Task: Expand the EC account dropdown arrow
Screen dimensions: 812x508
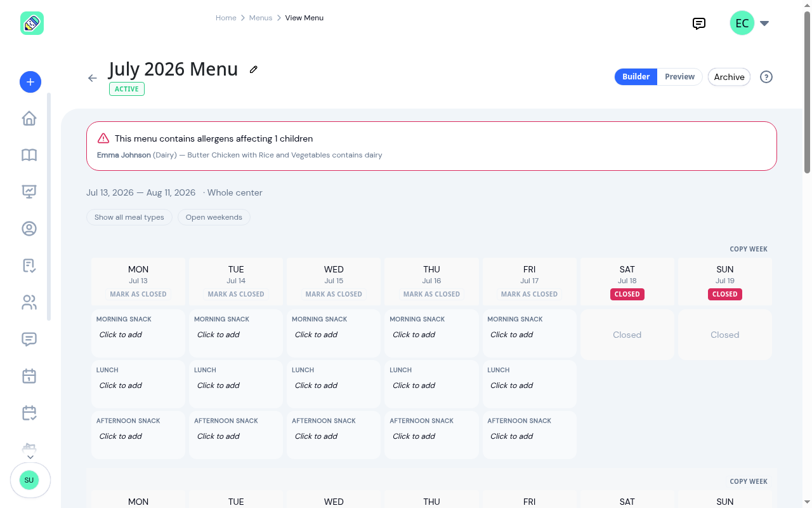Action: 764,23
